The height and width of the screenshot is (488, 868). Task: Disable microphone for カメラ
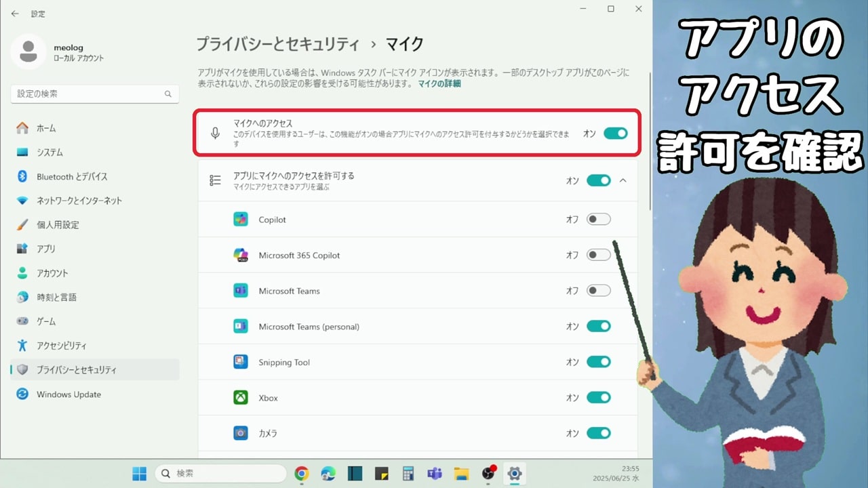tap(599, 433)
